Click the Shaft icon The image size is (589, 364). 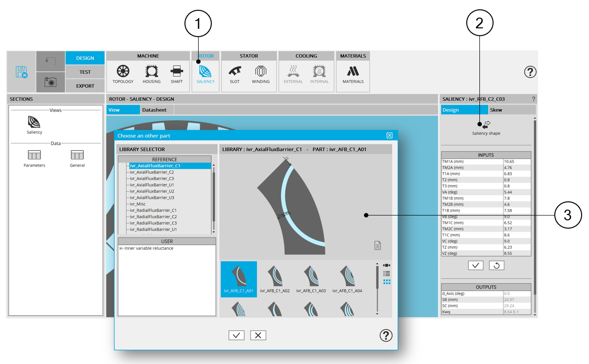pyautogui.click(x=177, y=73)
